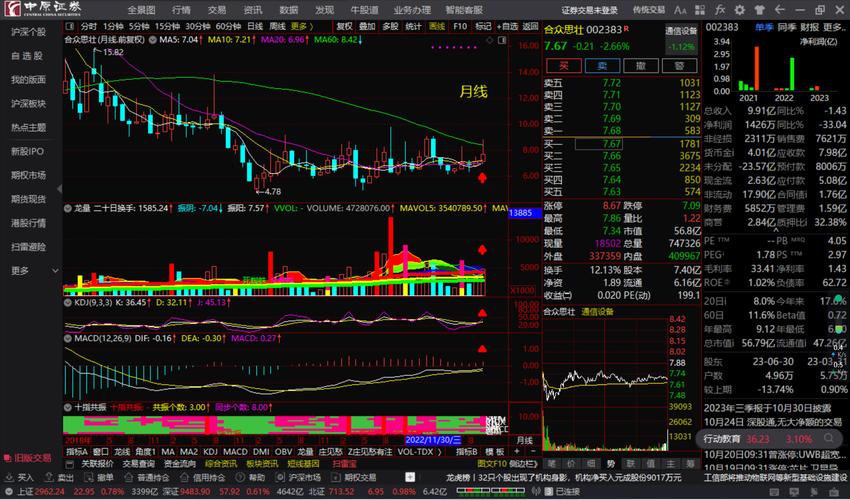
Task: Open 沪深市场 in the bottom bar
Action: point(299,478)
